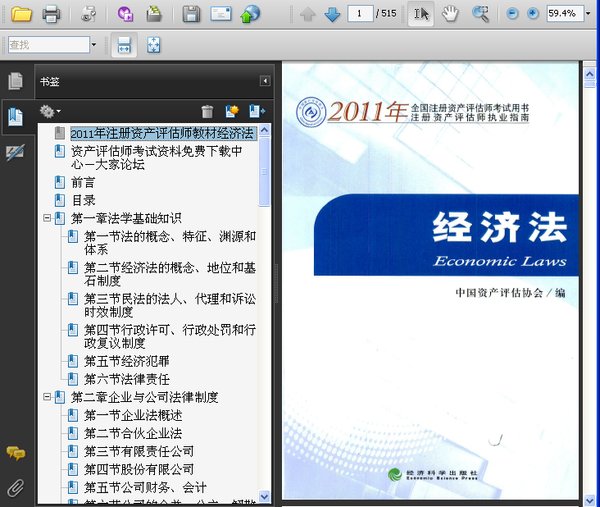Image resolution: width=600 pixels, height=507 pixels.
Task: Open the Bookmarks panel icon in the sidebar
Action: pos(16,117)
